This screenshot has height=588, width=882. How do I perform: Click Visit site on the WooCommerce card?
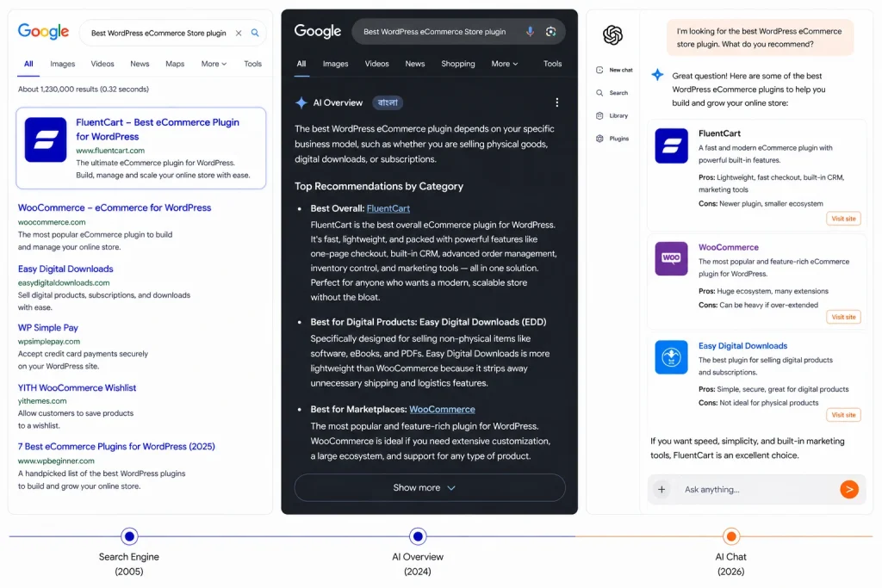tap(843, 317)
